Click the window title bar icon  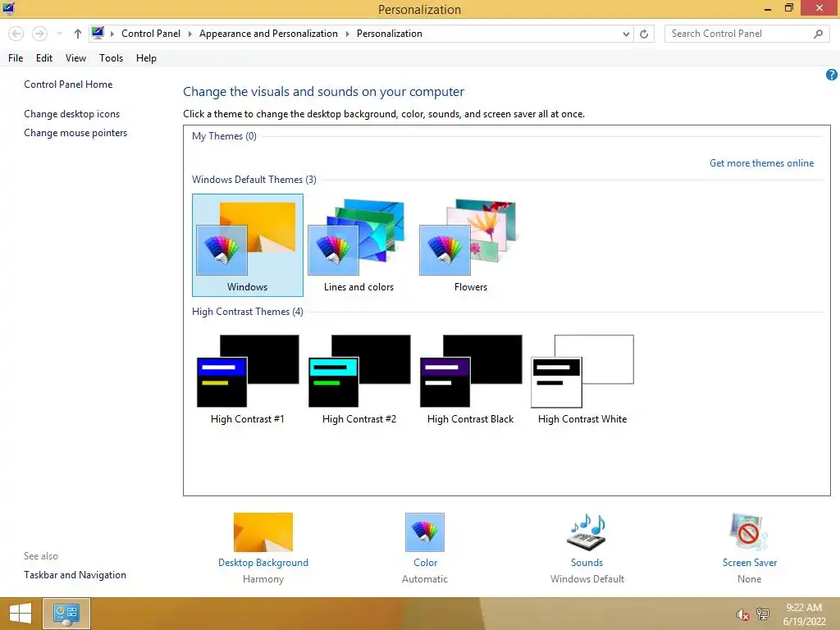[x=8, y=8]
